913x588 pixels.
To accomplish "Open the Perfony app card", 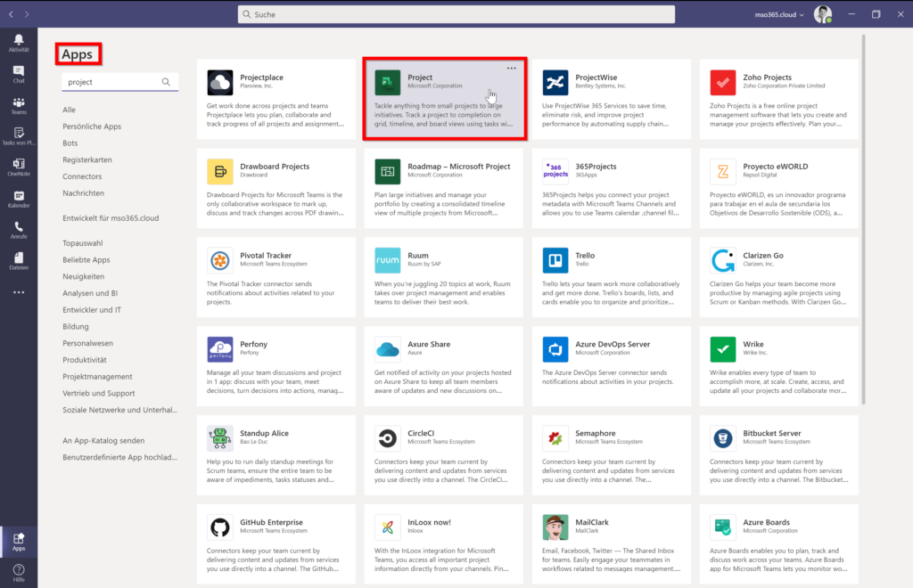I will click(x=276, y=366).
